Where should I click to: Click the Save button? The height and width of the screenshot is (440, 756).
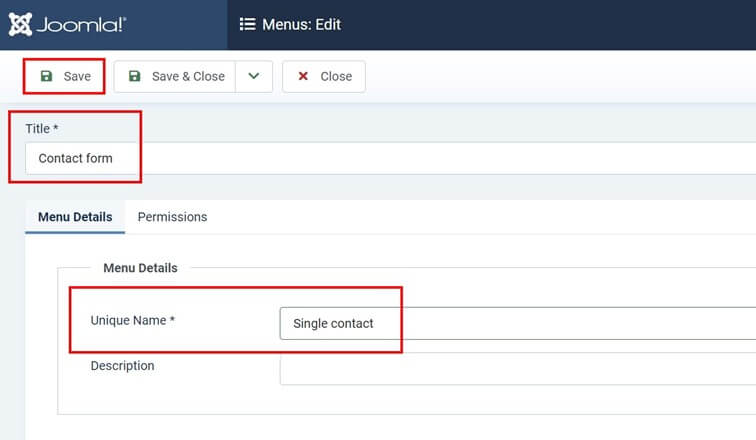click(x=64, y=76)
